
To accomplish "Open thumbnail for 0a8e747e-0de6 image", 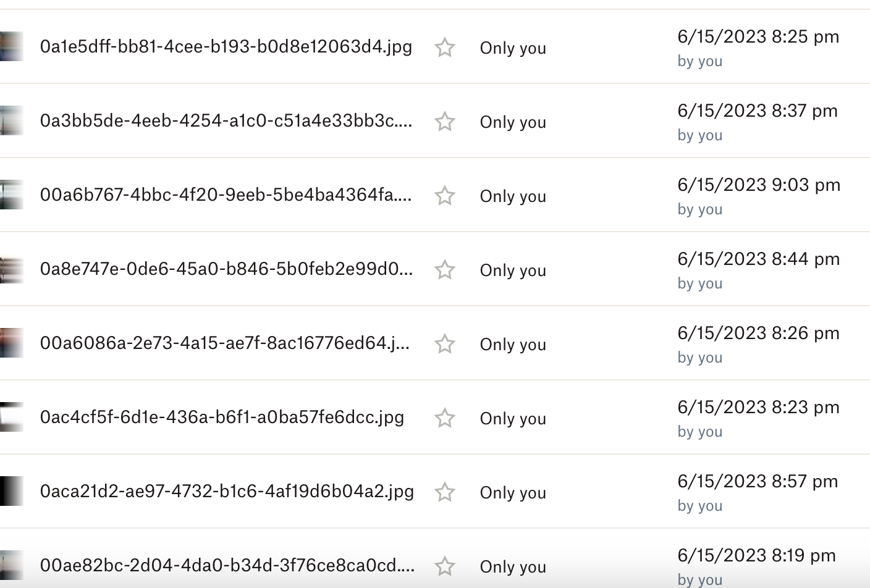I will [x=12, y=269].
